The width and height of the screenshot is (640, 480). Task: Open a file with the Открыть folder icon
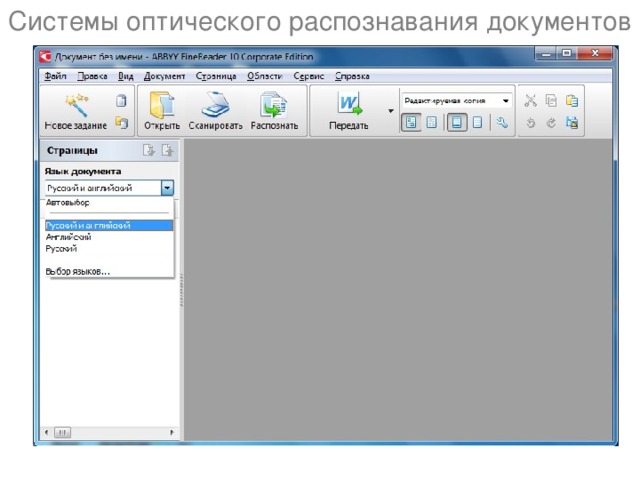click(x=162, y=105)
